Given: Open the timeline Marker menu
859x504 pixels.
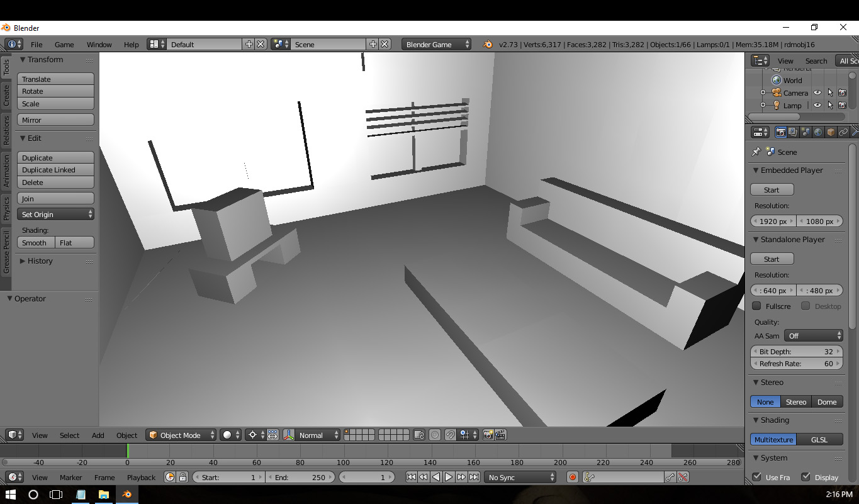Looking at the screenshot, I should pyautogui.click(x=70, y=477).
